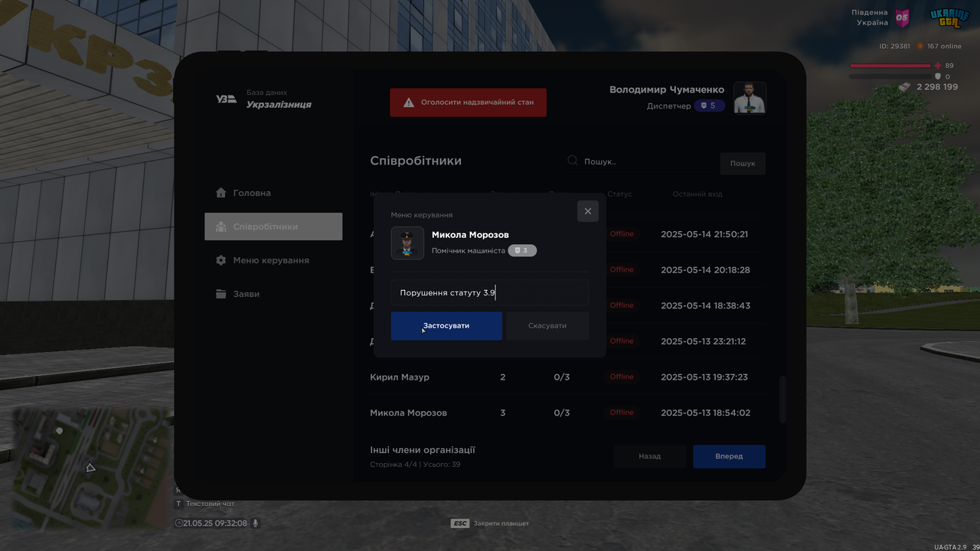
Task: Click the money icon beside 2 298 199
Action: click(x=905, y=87)
